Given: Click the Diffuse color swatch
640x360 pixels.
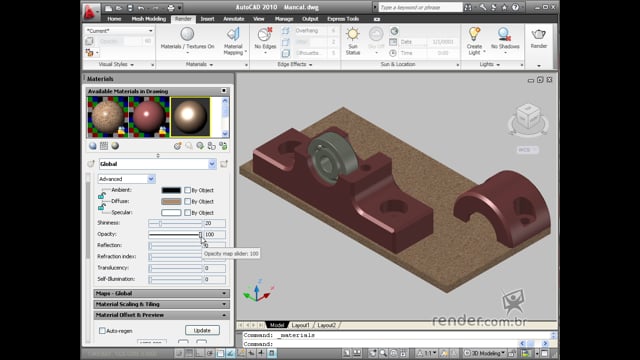Looking at the screenshot, I should [x=171, y=201].
